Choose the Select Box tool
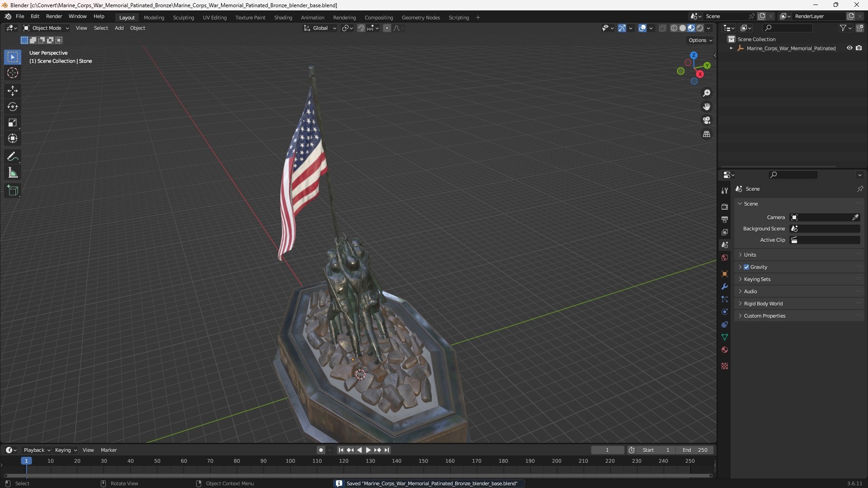This screenshot has height=488, width=868. pos(13,57)
